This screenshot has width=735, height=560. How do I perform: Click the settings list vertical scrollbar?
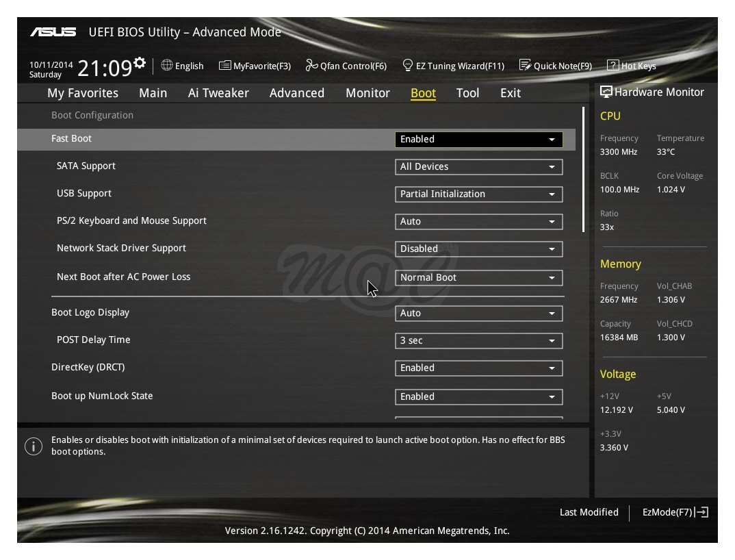tap(583, 170)
